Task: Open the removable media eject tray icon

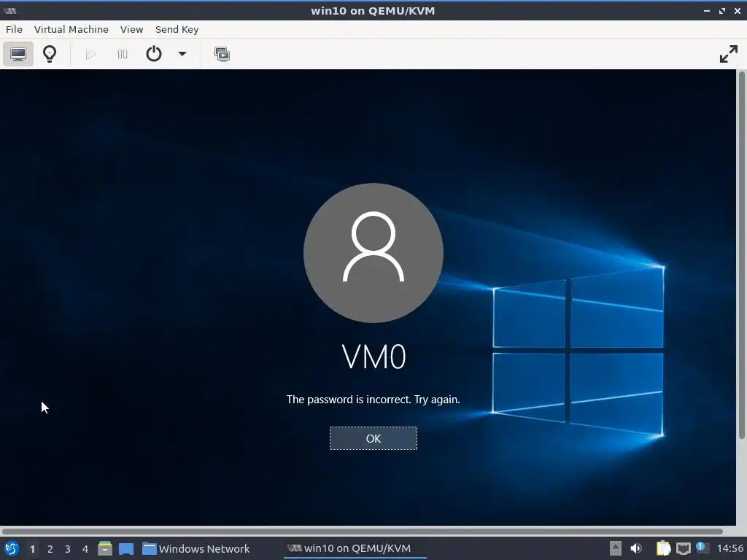Action: 616,548
